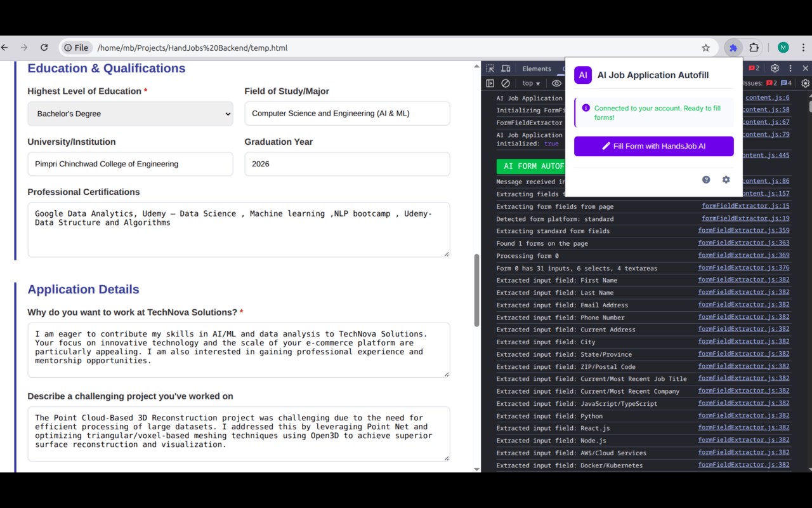
Task: Bookmark this page with star icon
Action: pyautogui.click(x=705, y=48)
